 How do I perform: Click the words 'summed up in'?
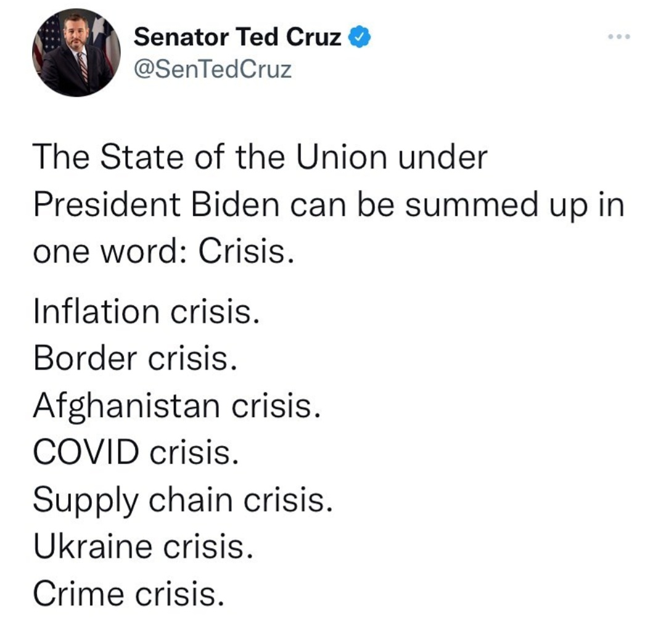point(515,205)
